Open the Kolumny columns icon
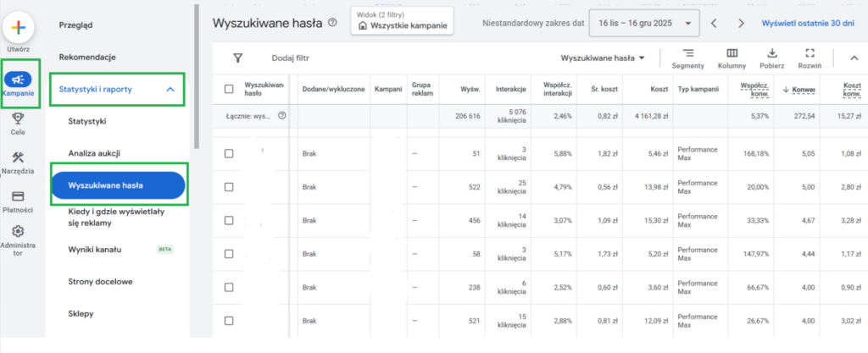 tap(732, 53)
